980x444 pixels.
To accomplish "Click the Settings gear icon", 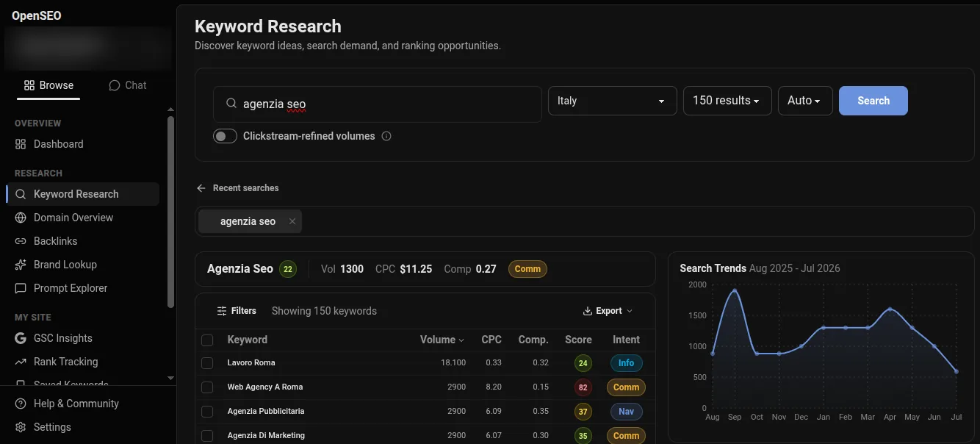I will pyautogui.click(x=21, y=427).
